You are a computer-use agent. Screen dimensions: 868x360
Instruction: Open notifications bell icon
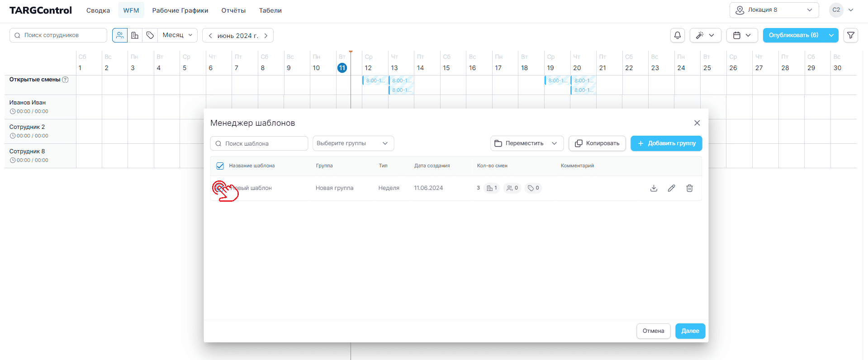pos(677,35)
